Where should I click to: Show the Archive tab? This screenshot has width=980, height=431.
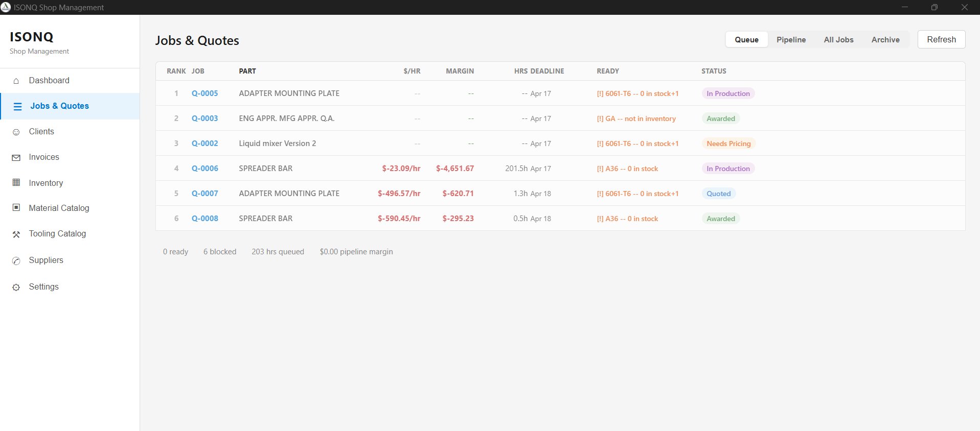[885, 40]
